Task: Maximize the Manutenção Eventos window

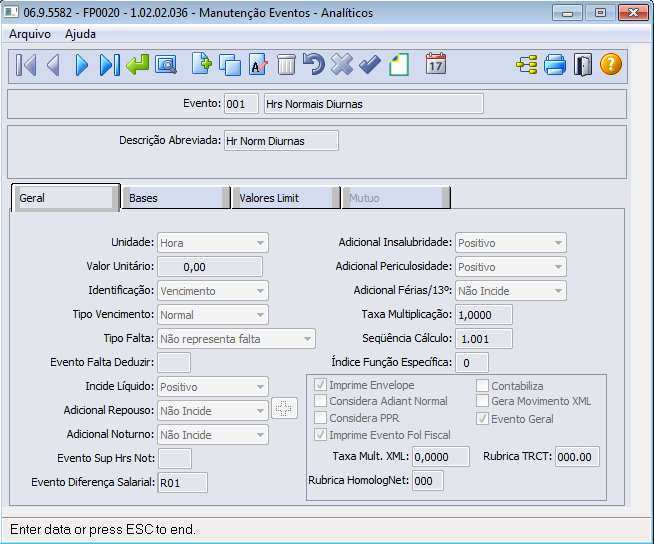Action: point(600,13)
